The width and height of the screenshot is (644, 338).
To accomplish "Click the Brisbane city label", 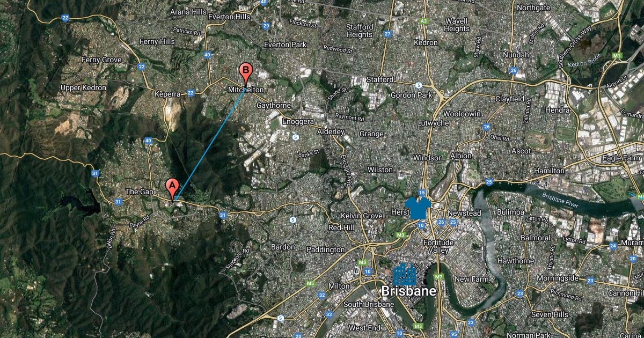I will [408, 291].
